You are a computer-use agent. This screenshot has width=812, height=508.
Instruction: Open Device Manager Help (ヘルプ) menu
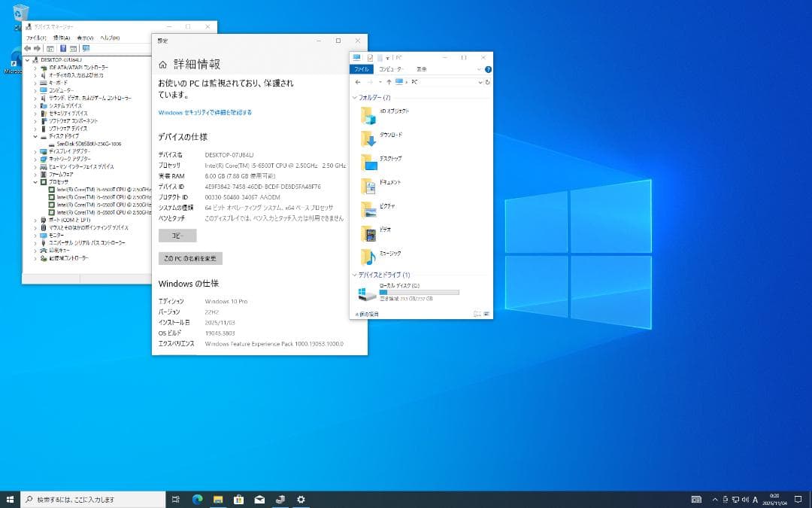coord(110,38)
